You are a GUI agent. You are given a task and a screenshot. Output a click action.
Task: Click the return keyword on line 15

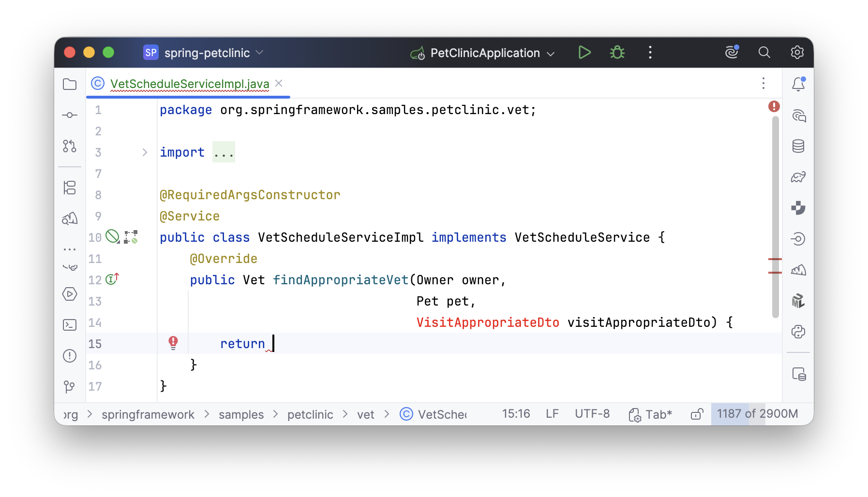coord(242,344)
